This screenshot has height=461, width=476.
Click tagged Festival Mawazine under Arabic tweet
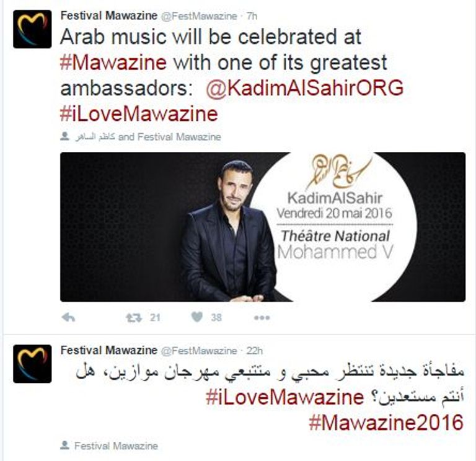pyautogui.click(x=117, y=446)
